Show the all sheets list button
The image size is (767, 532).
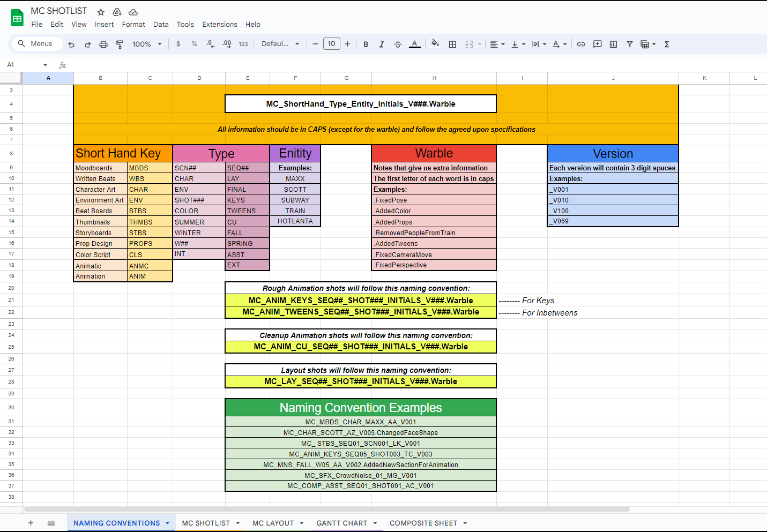coord(51,523)
